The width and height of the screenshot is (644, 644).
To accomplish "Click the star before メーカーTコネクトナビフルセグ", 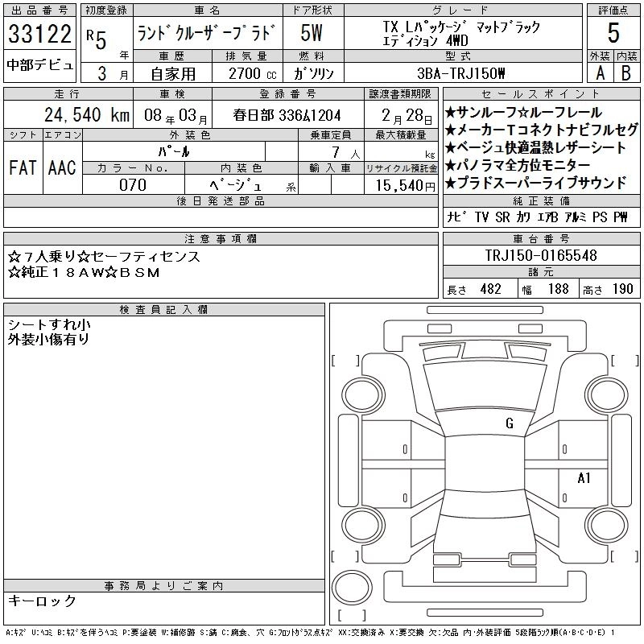I will click(451, 130).
